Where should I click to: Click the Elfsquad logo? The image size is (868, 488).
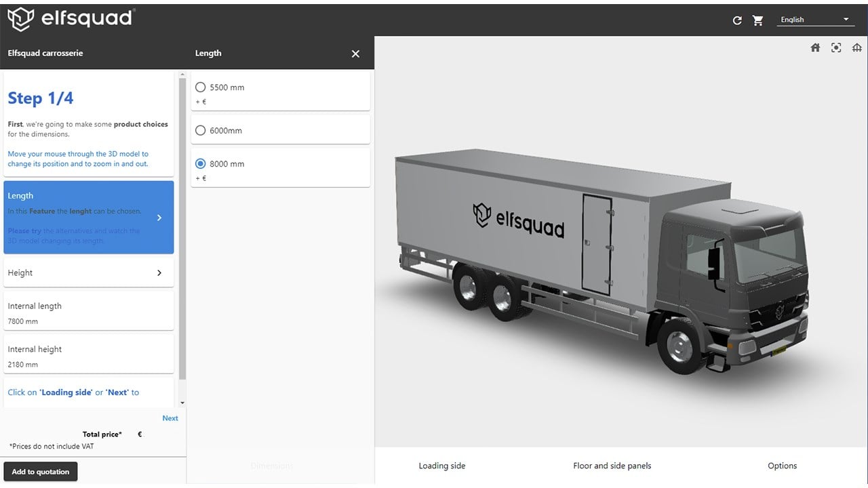[x=71, y=18]
